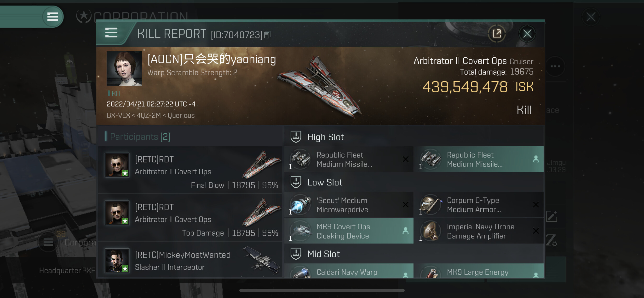Close the Kill Report window
The height and width of the screenshot is (298, 644).
527,34
